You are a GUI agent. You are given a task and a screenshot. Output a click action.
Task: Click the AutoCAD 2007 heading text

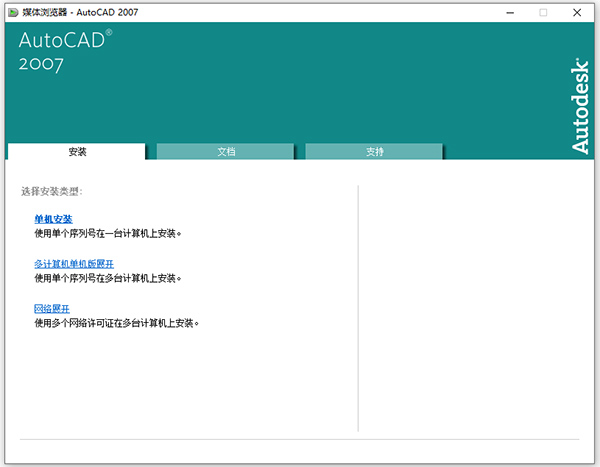65,51
